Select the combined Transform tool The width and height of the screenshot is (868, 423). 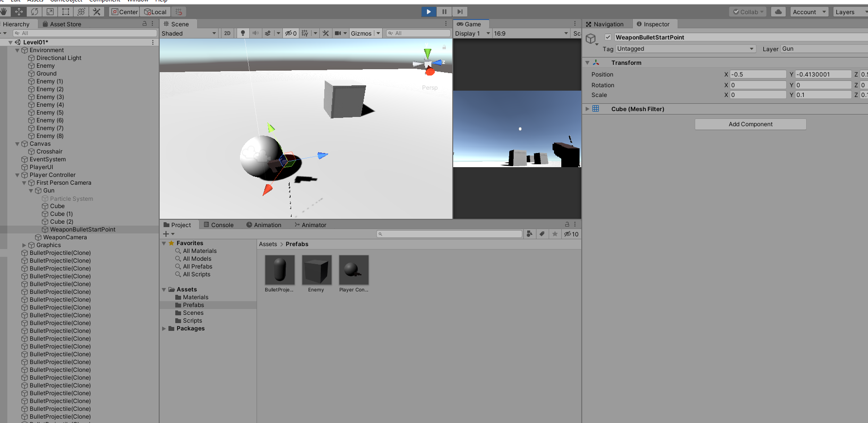[x=81, y=12]
